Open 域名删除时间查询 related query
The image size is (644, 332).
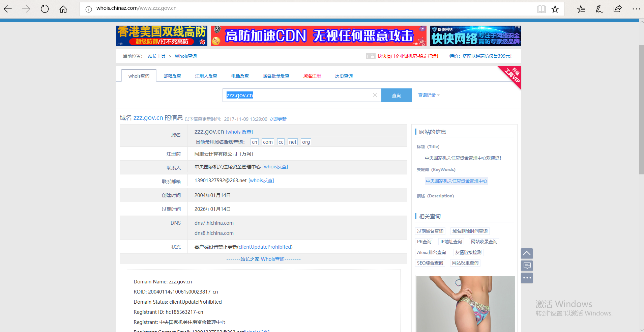[470, 231]
